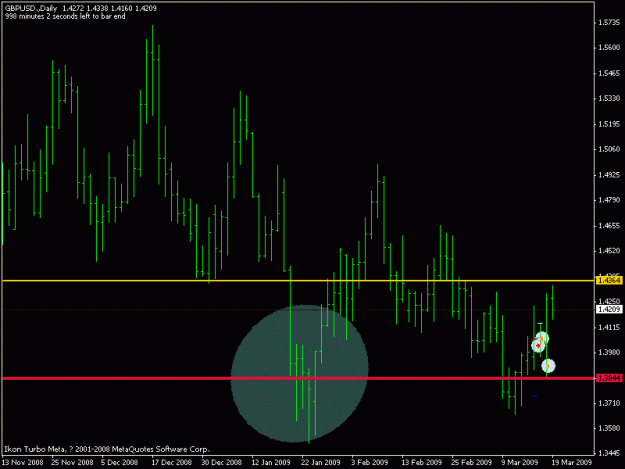This screenshot has height=469, width=625.
Task: Click the GBPUSD.,Daily chart title text
Action: [31, 8]
